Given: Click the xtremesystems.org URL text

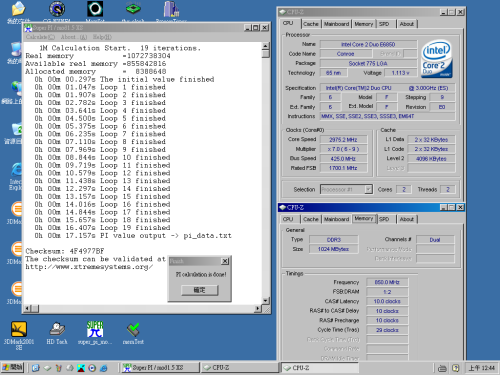Looking at the screenshot, I should (x=89, y=267).
